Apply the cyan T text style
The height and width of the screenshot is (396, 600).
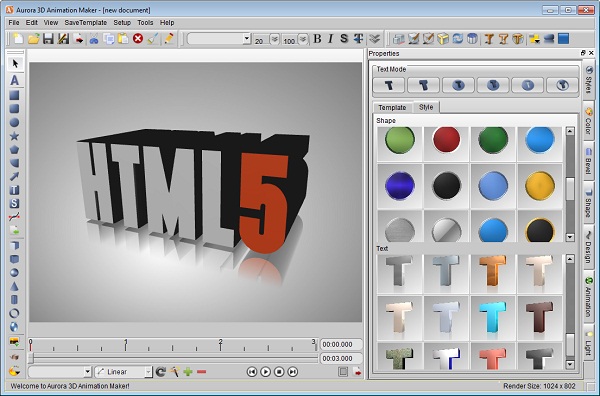(493, 318)
